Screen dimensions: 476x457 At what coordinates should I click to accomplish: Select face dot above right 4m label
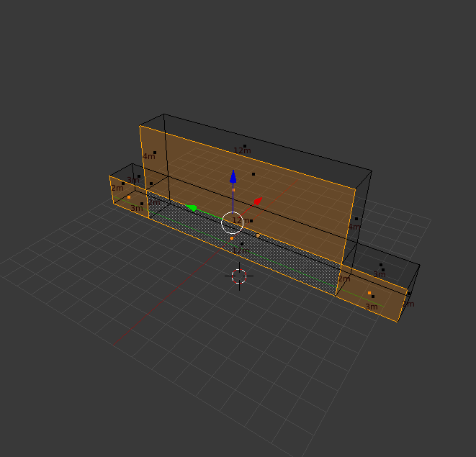point(356,219)
